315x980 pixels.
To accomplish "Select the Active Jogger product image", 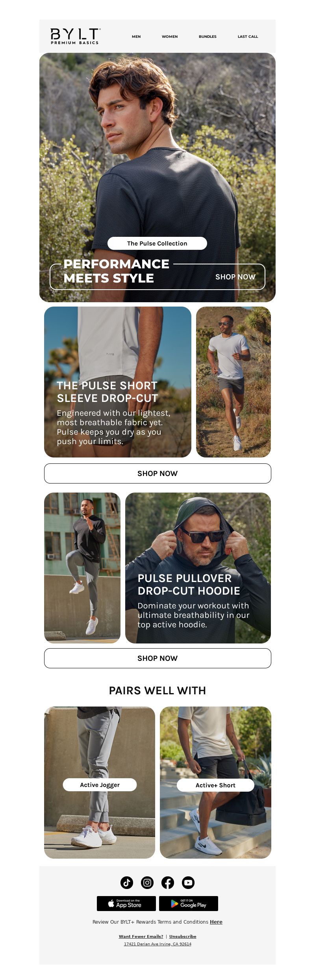I will 100,783.
